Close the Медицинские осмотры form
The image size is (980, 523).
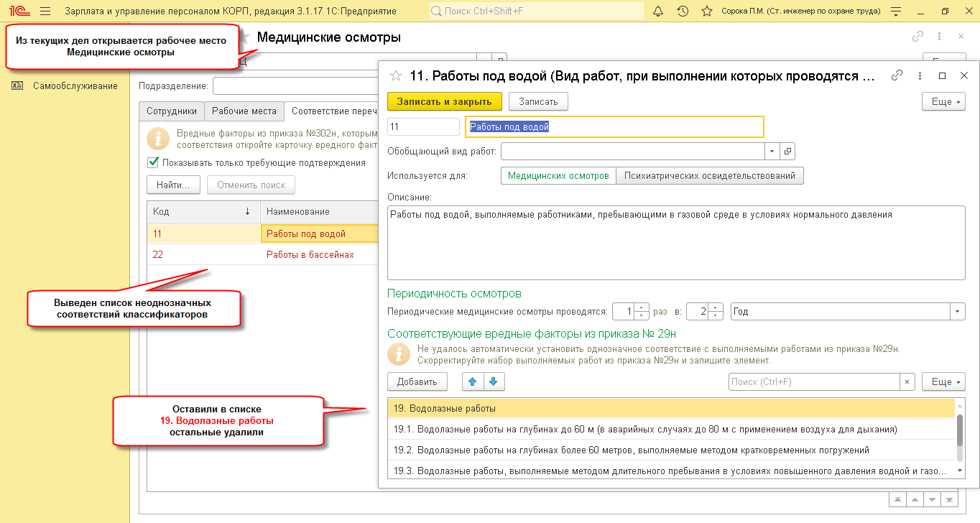click(961, 37)
